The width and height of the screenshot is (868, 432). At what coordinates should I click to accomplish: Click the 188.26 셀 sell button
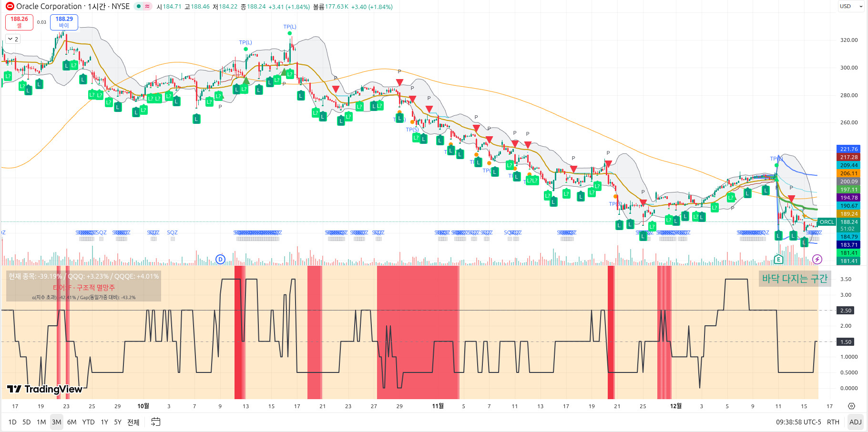coord(19,22)
